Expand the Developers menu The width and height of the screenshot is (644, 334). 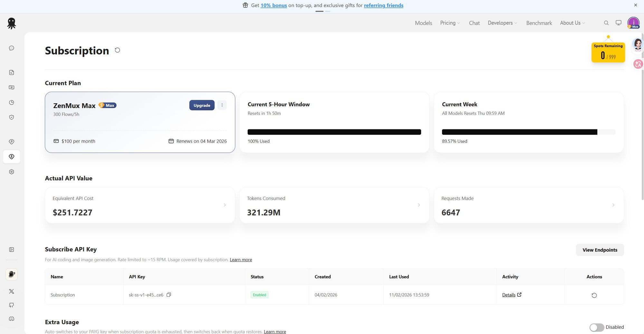coord(502,23)
